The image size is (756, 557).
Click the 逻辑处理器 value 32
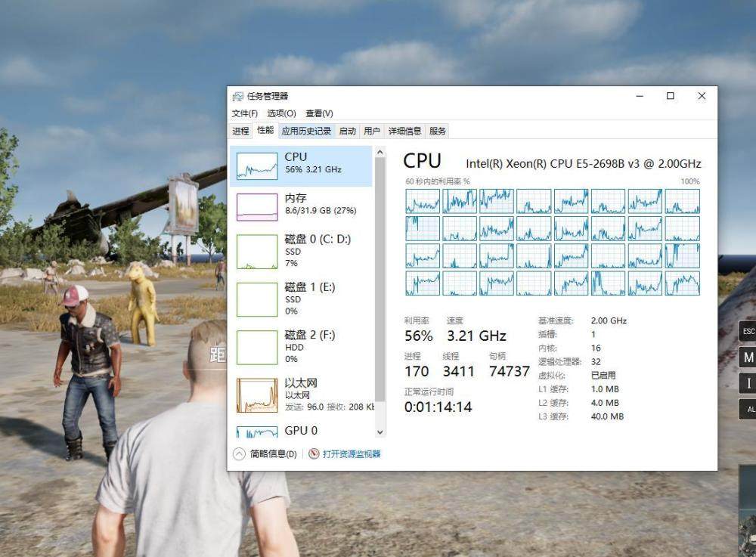point(596,362)
